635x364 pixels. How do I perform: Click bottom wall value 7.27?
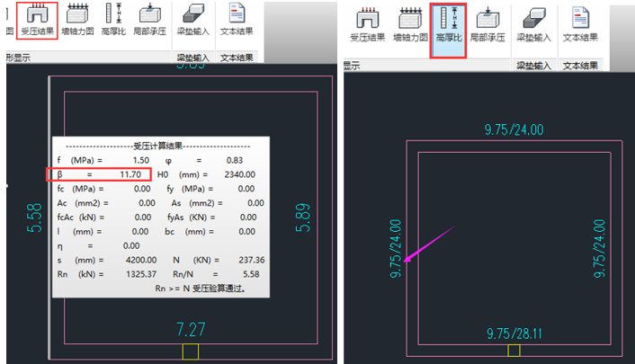[x=191, y=330]
